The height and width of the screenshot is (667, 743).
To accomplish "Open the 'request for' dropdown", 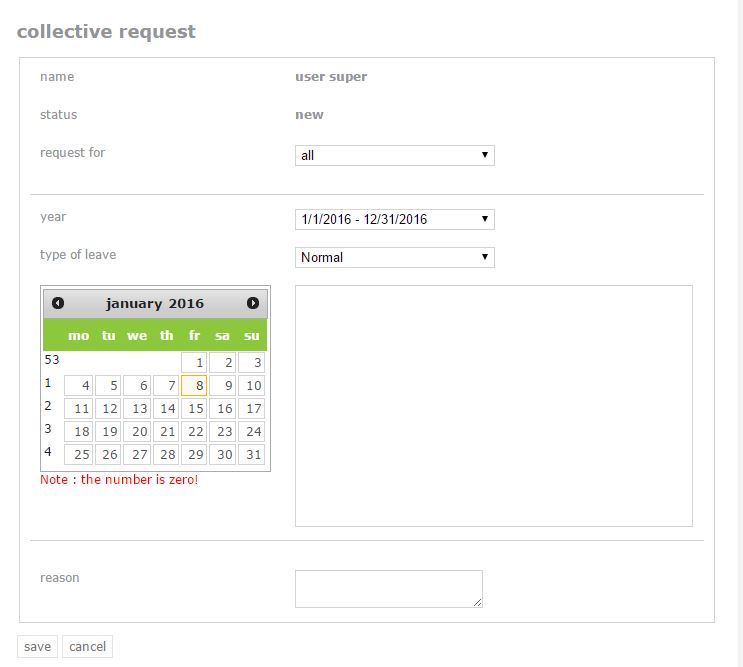I will [395, 155].
